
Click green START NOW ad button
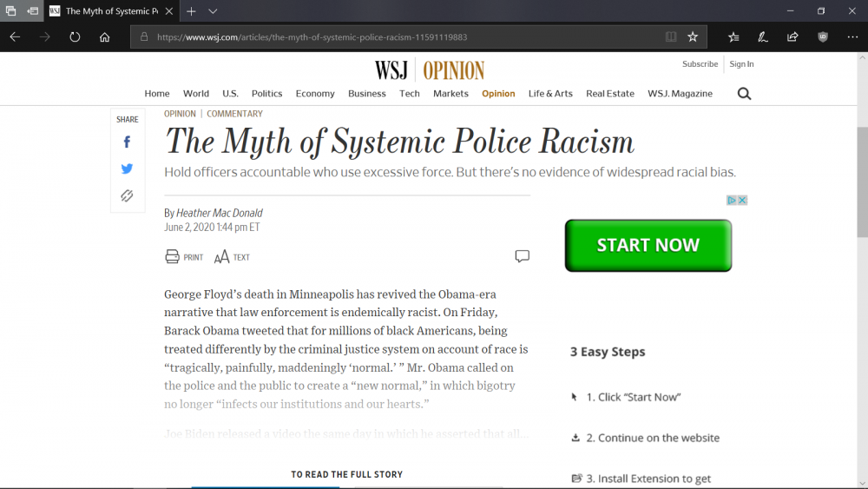[648, 245]
